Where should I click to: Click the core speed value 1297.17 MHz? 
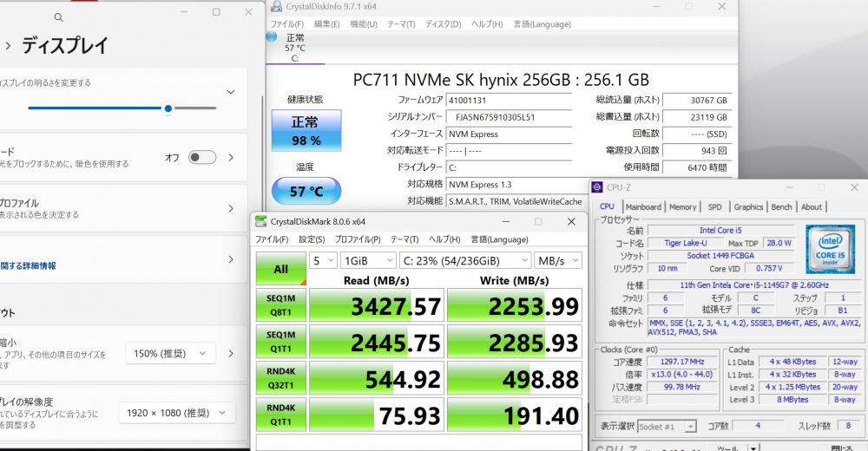pos(681,362)
